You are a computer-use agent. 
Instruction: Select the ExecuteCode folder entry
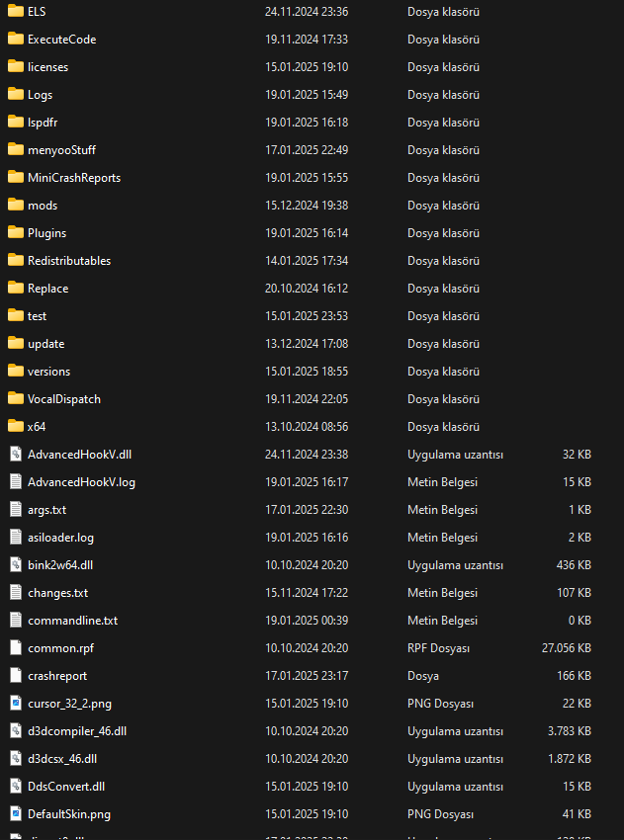pyautogui.click(x=61, y=40)
